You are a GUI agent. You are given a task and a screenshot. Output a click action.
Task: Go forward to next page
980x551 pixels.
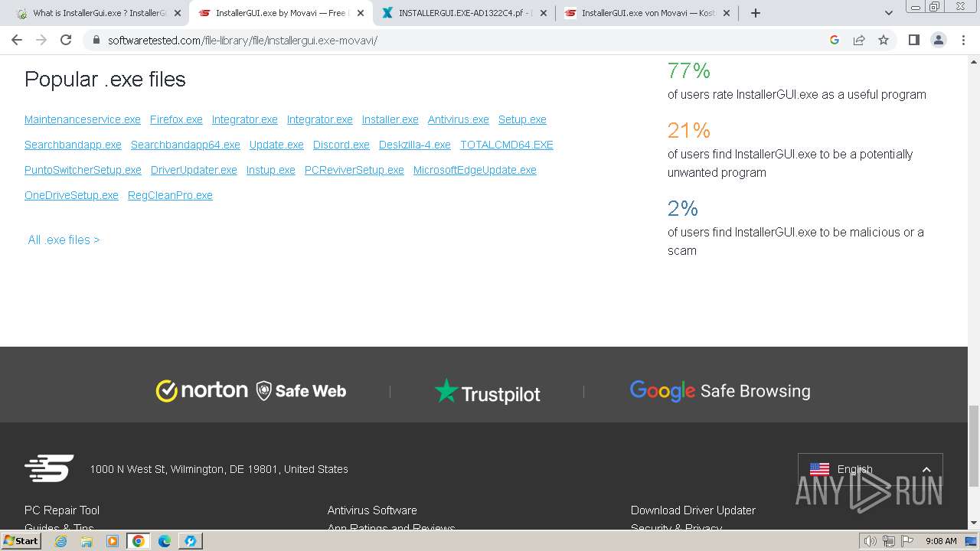[41, 40]
